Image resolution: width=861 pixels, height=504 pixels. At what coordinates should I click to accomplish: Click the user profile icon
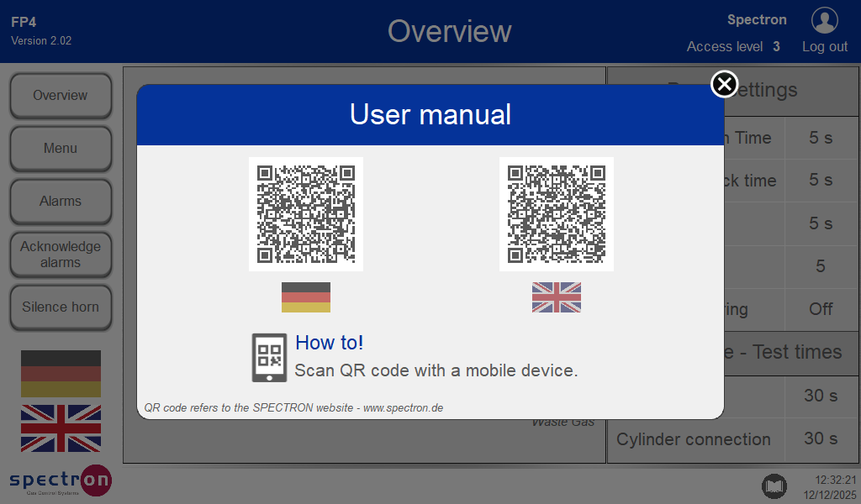pos(824,20)
